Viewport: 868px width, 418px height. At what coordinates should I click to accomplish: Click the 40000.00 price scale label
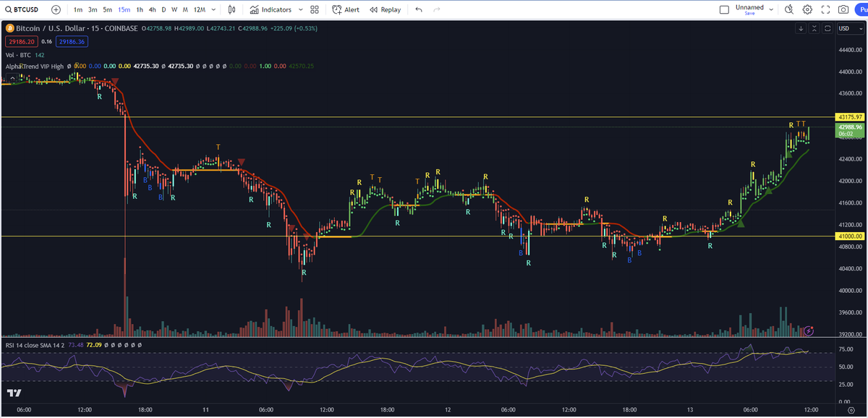point(850,291)
